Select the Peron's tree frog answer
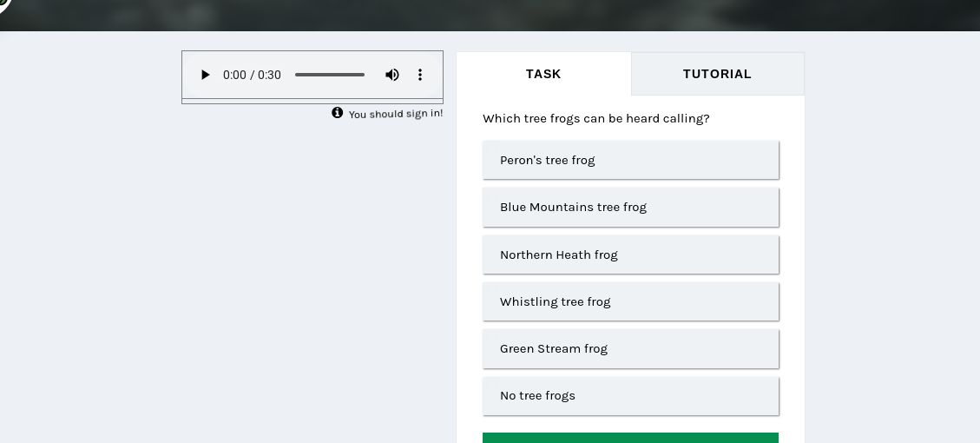This screenshot has height=443, width=980. pyautogui.click(x=630, y=160)
